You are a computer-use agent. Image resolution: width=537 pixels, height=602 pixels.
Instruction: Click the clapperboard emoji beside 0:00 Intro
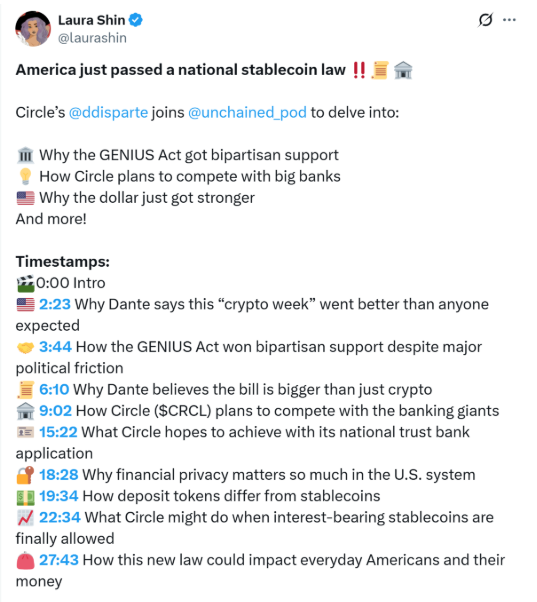[x=25, y=283]
